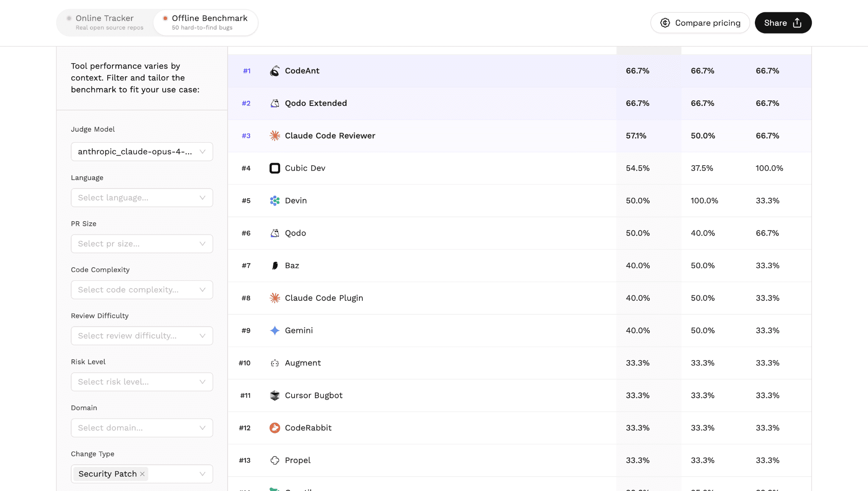Click the CodeRabbit orange icon
This screenshot has height=491, width=868.
275,428
